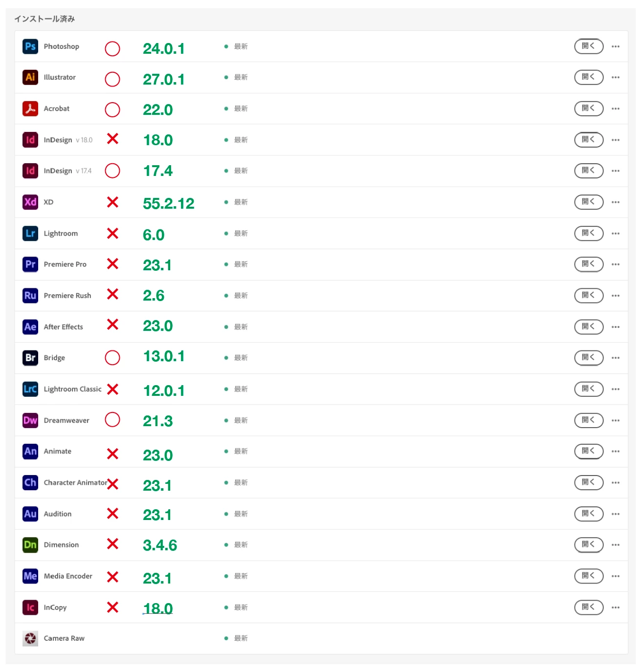Launch Media Encoder via 開く button

pyautogui.click(x=589, y=576)
